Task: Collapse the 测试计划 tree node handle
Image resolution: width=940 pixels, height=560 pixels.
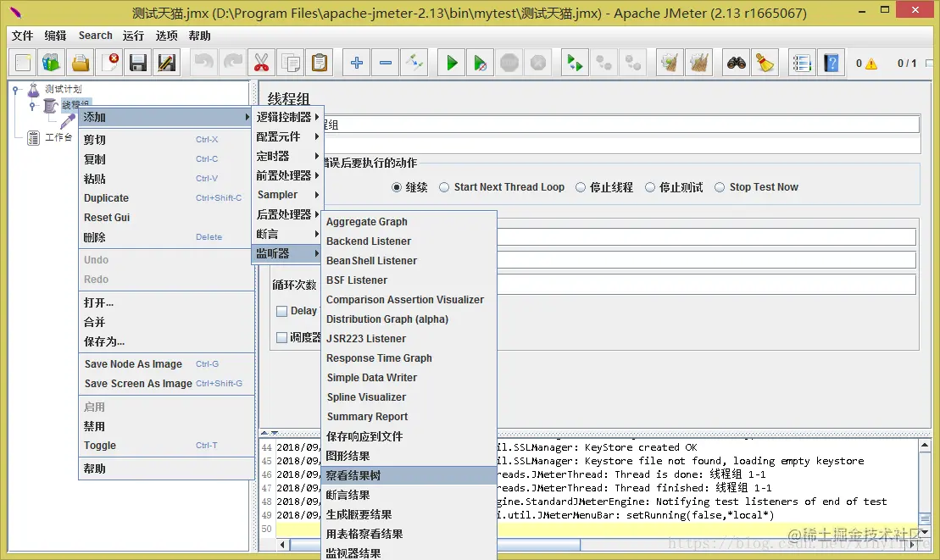Action: (x=16, y=90)
